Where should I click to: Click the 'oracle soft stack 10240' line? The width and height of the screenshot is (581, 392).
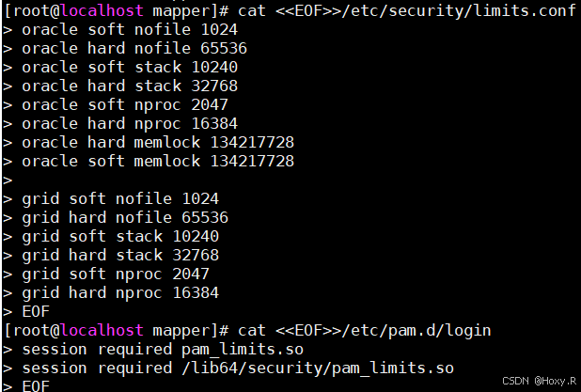tap(130, 68)
